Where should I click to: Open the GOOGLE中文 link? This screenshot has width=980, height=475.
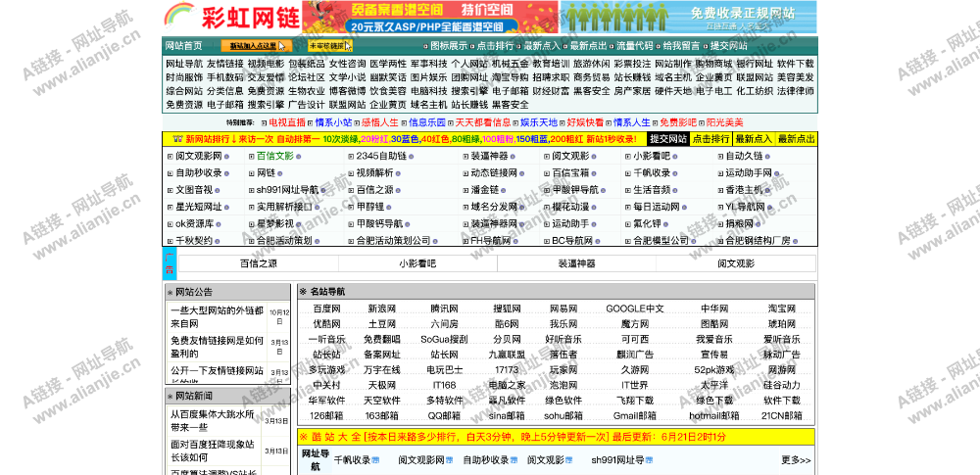click(x=635, y=309)
